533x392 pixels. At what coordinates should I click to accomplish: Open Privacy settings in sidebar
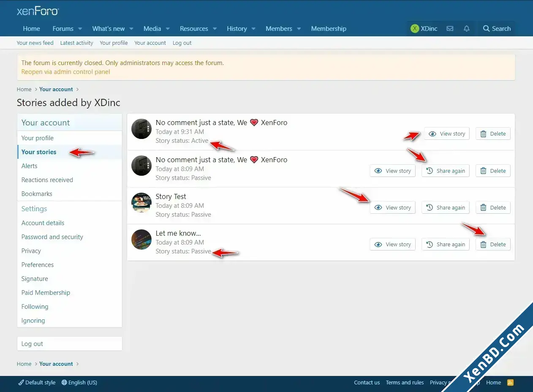pyautogui.click(x=70, y=251)
